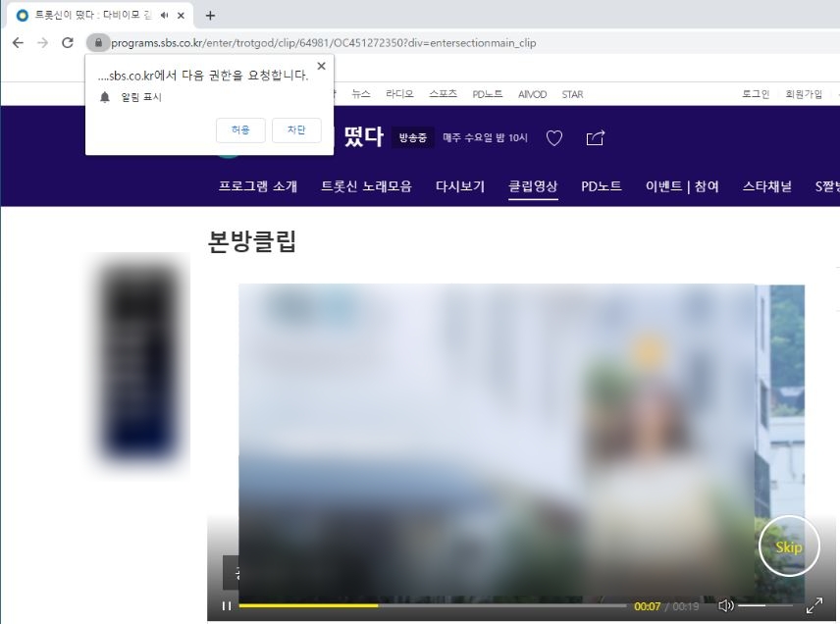The height and width of the screenshot is (624, 840).
Task: Click the Skip button on the ad
Action: click(789, 546)
